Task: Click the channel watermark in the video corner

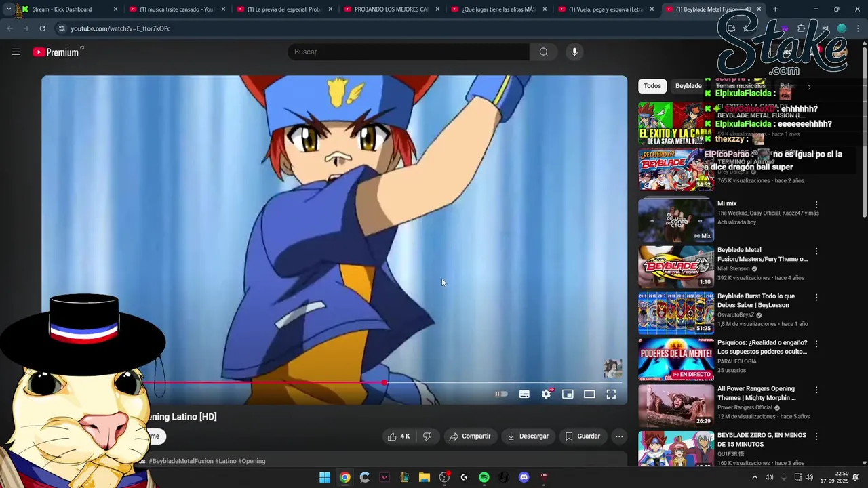Action: point(613,368)
